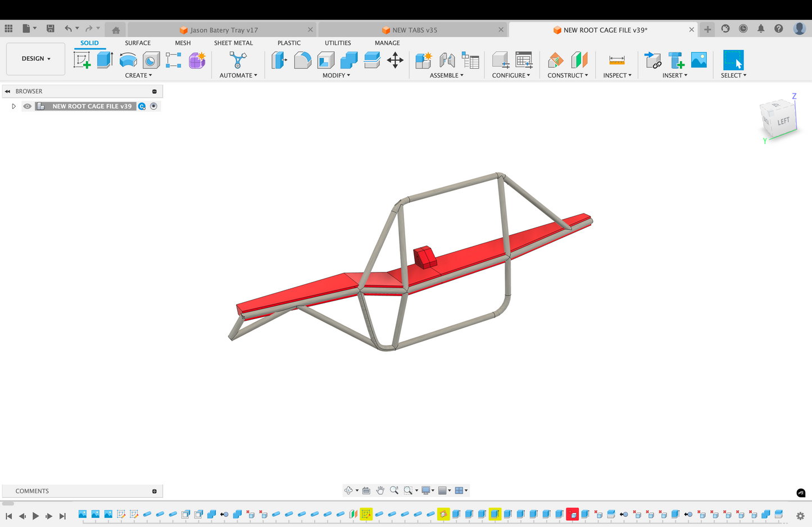Viewport: 812px width, 527px height.
Task: Open the DESIGN workspace dropdown
Action: pyautogui.click(x=36, y=58)
